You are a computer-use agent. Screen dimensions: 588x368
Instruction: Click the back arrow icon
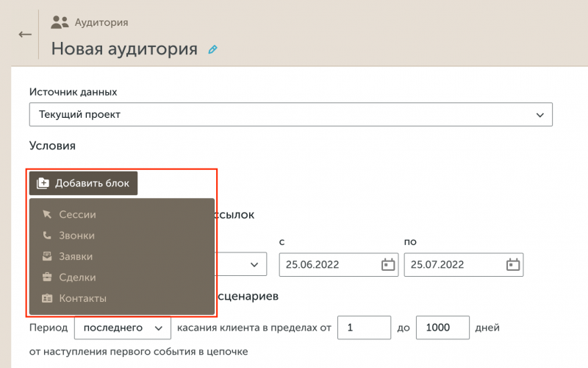tap(25, 35)
